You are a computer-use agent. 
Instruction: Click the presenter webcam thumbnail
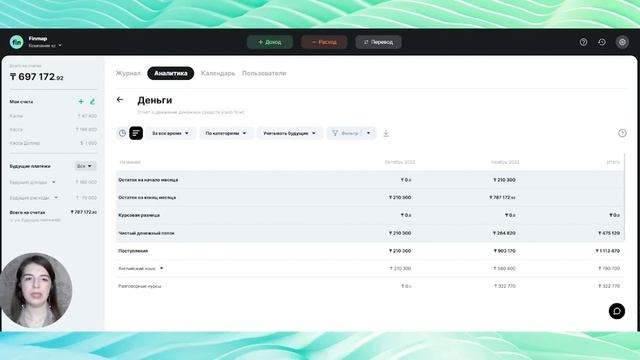pos(36,290)
